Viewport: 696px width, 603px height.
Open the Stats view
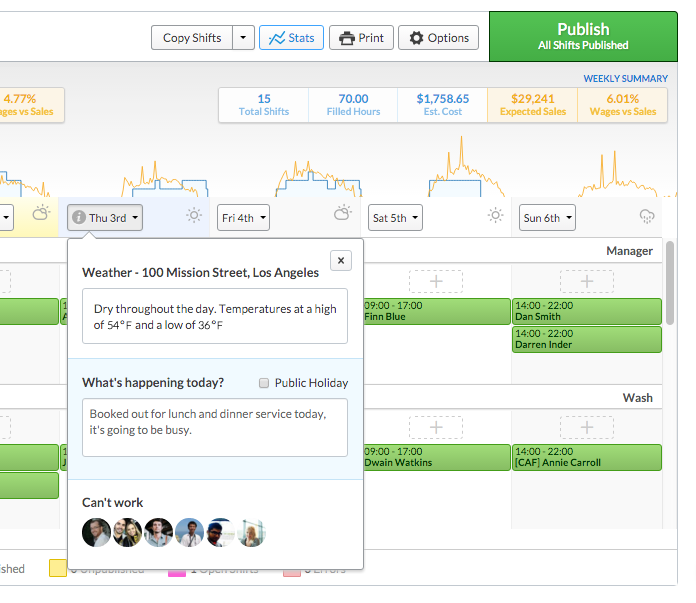(291, 38)
